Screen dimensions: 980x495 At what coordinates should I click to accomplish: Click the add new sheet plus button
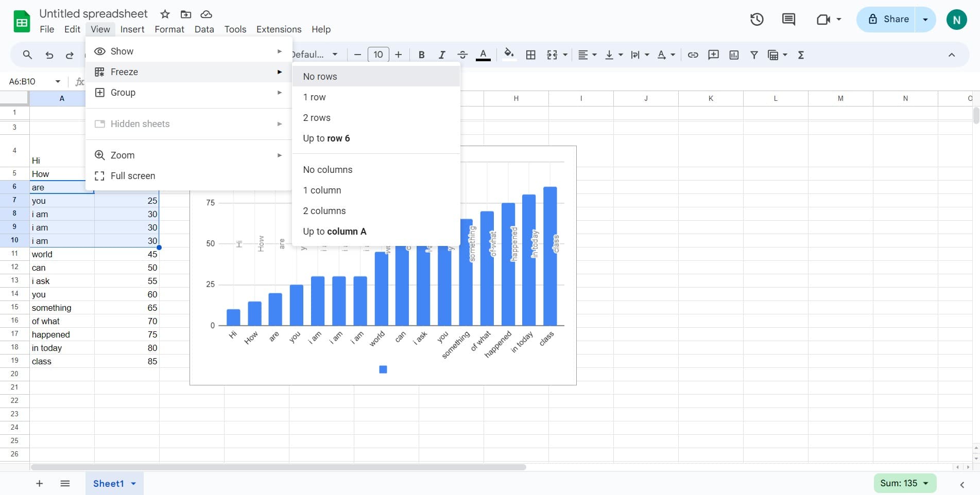pos(39,483)
